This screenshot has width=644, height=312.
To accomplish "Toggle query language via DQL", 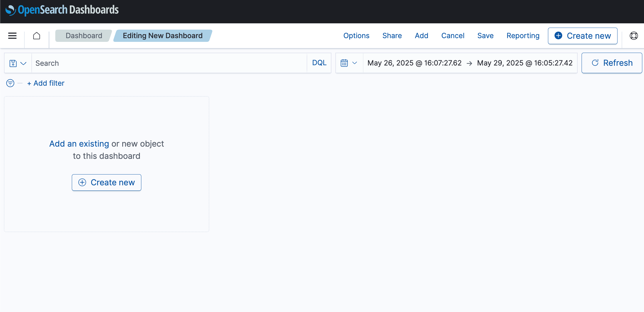I will pos(319,63).
